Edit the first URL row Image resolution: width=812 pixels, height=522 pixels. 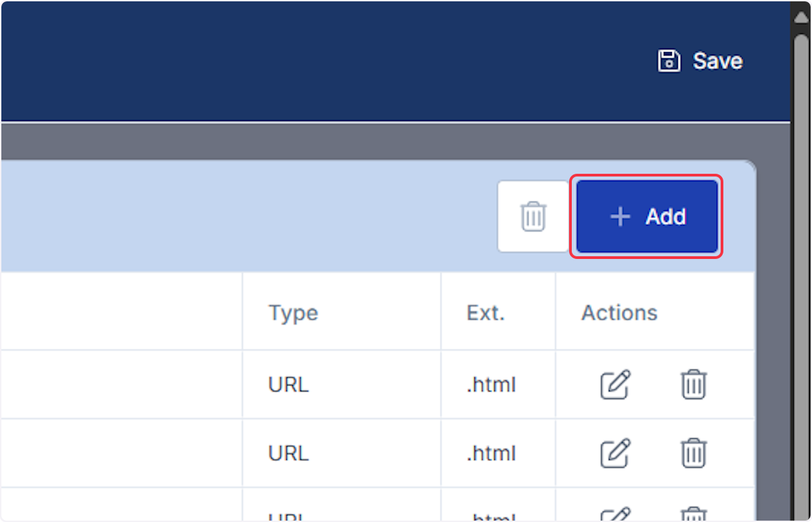[x=616, y=385]
